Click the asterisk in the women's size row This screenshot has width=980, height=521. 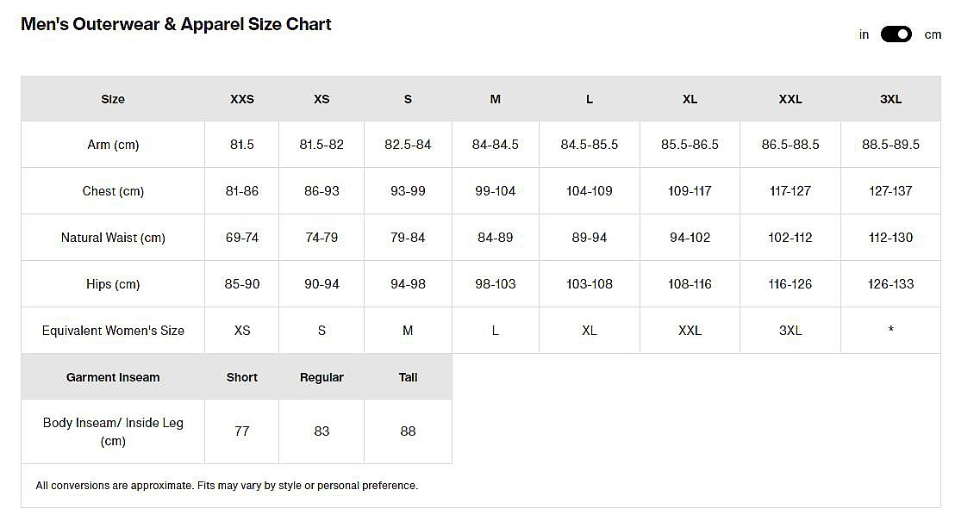click(x=890, y=331)
